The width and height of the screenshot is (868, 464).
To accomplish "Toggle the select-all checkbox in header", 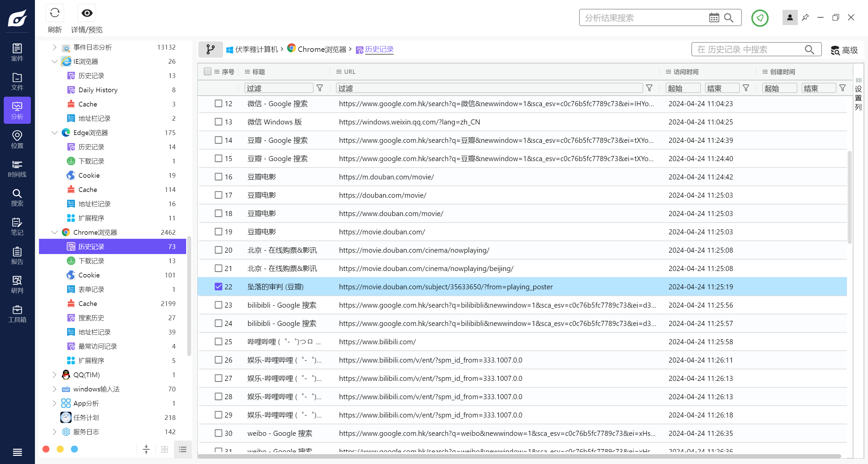I will (x=208, y=72).
